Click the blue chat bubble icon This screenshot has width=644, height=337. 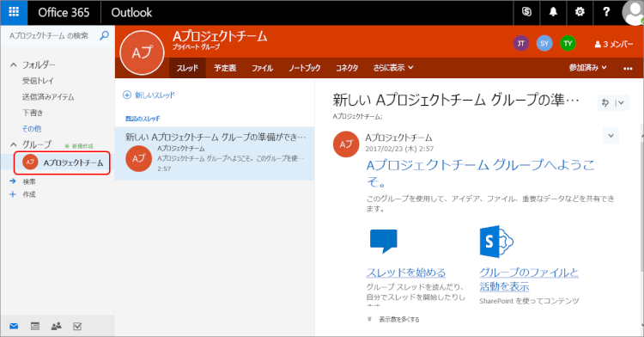click(x=384, y=242)
